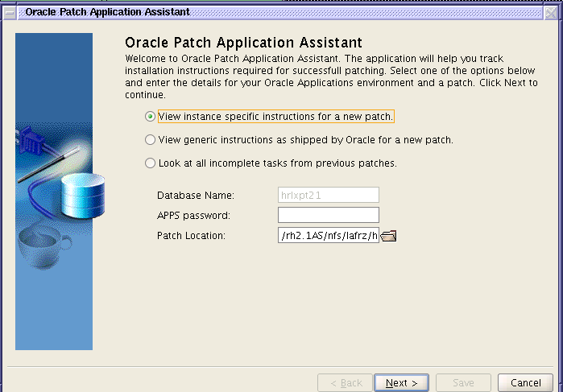
Task: Select View instance specific instructions radio
Action: click(x=150, y=117)
